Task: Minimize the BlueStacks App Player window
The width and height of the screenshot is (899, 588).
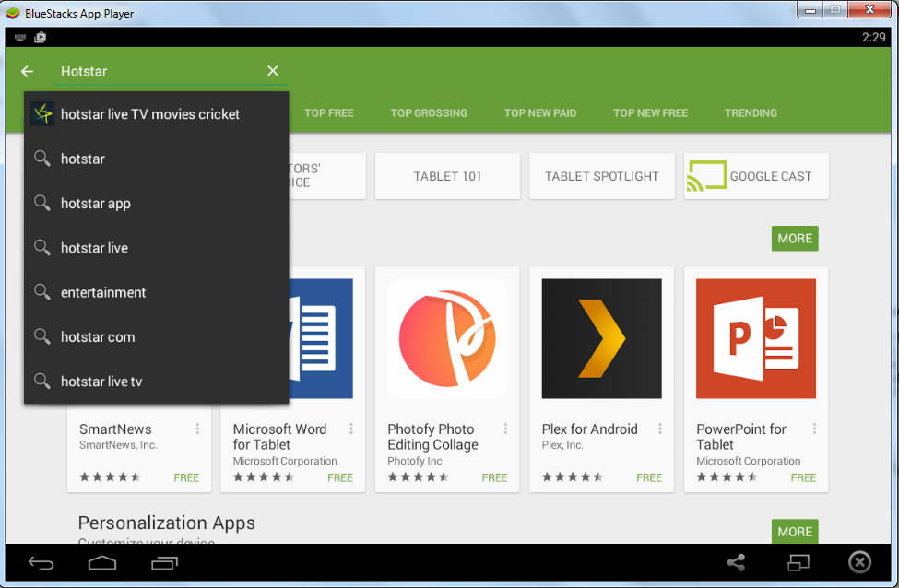Action: click(810, 10)
